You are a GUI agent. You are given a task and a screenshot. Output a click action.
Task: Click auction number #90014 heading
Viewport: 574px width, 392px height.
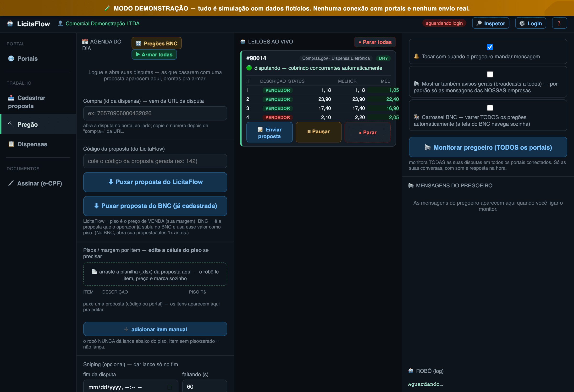point(256,58)
